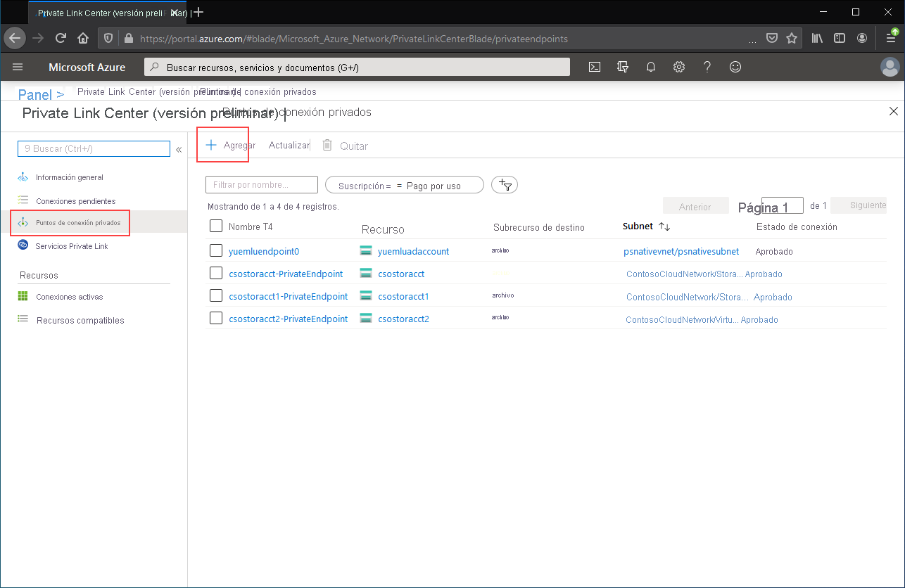Screen dimensions: 905x588
Task: Open the csostoracct2 resource link
Action: [403, 319]
